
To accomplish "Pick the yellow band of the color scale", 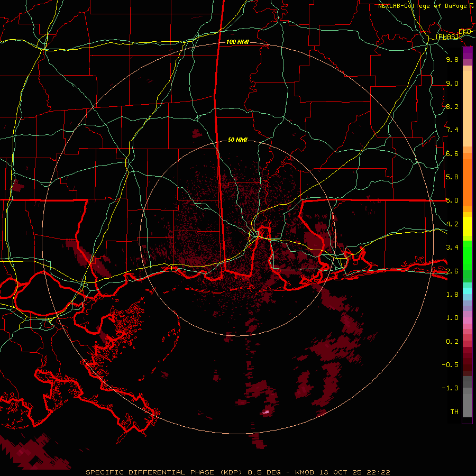I will pyautogui.click(x=467, y=226).
